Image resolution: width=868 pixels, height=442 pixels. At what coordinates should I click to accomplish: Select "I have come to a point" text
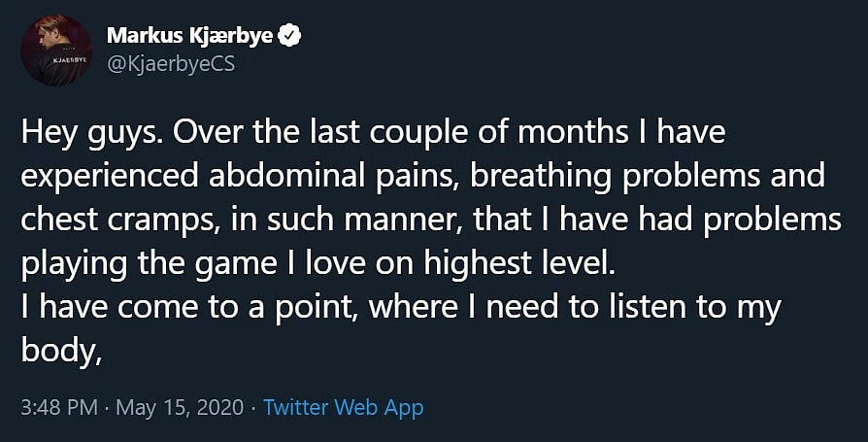[187, 306]
